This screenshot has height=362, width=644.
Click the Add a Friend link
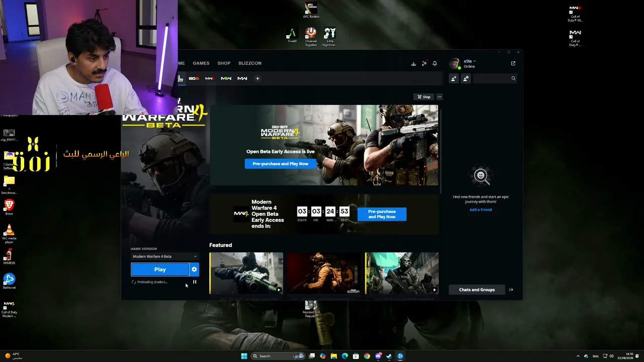(x=480, y=210)
